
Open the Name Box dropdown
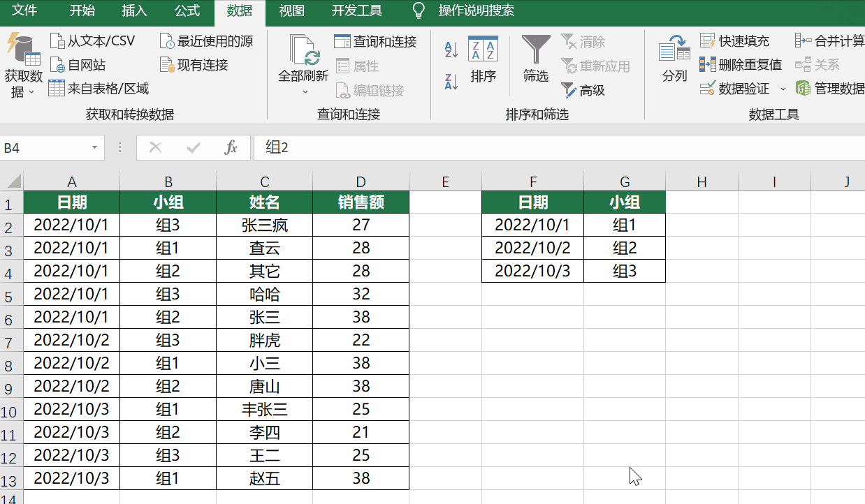[95, 148]
